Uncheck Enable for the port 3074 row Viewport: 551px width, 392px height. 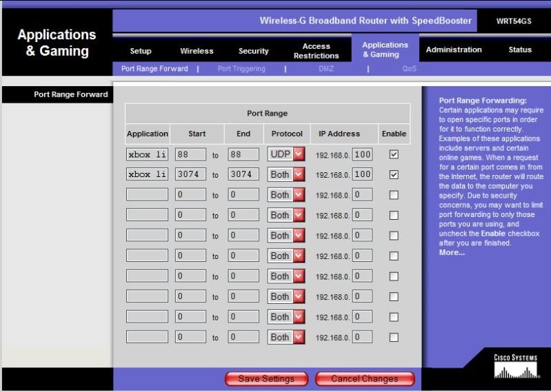[394, 174]
